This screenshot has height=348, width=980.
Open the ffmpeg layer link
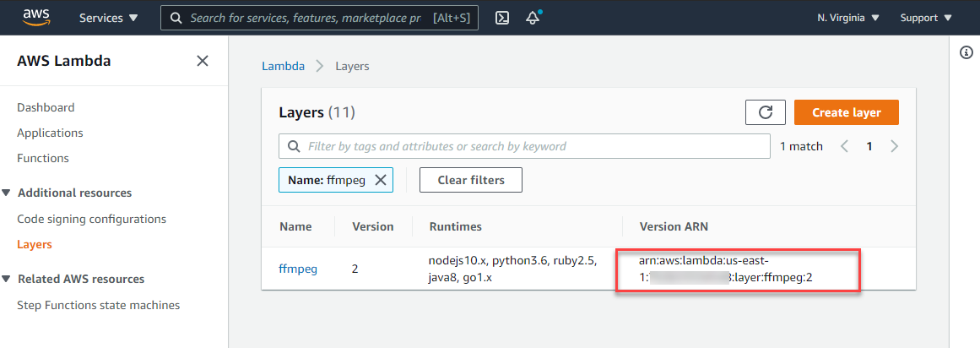[x=298, y=269]
